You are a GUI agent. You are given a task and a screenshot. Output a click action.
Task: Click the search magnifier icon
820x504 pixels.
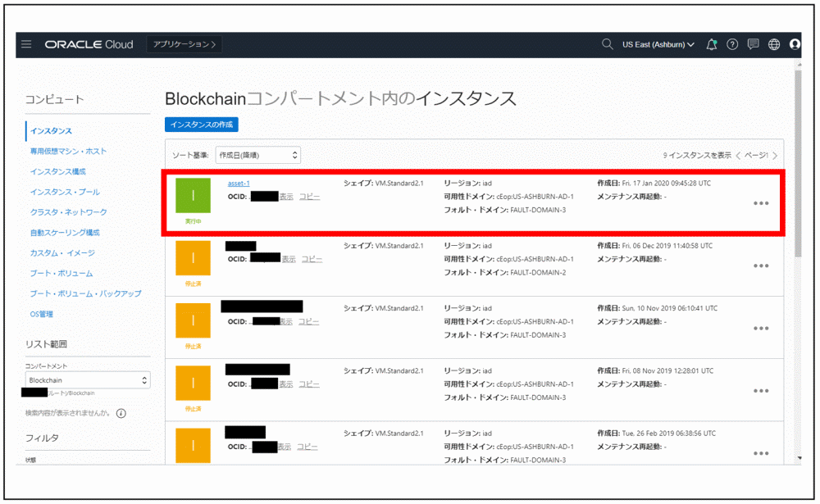tap(607, 44)
